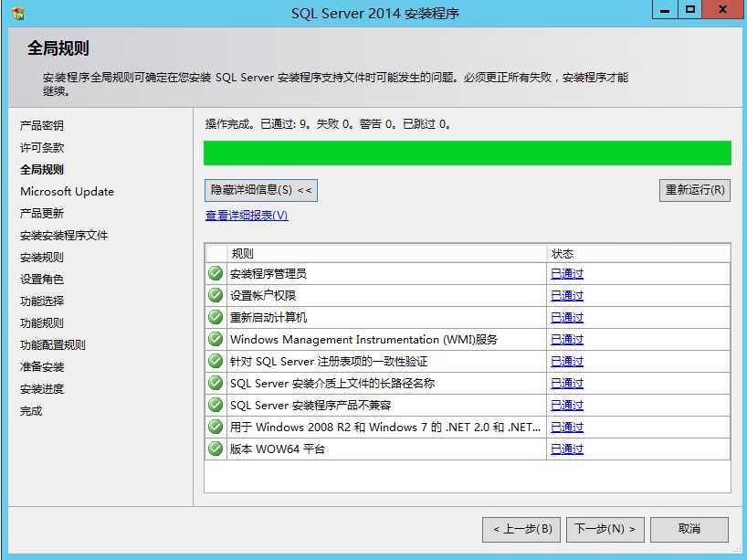Image resolution: width=747 pixels, height=560 pixels.
Task: Click the 状态 column header
Action: pos(638,254)
